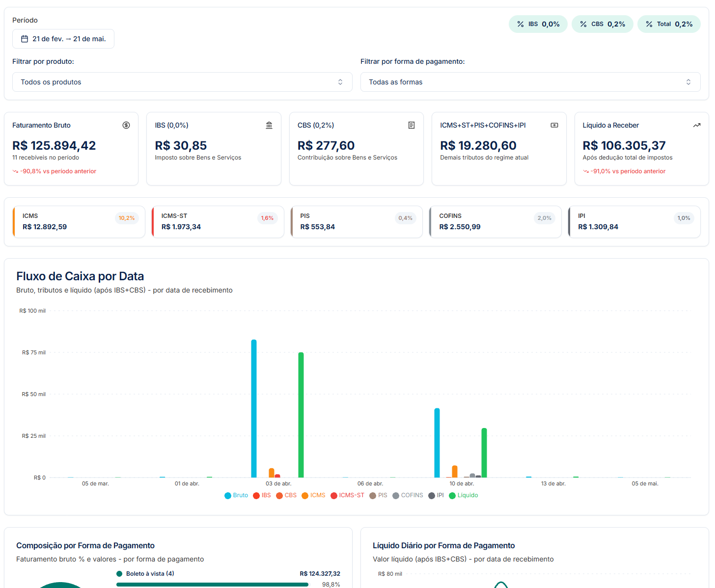The width and height of the screenshot is (715, 588).
Task: Click the 05 de mai. axis label
Action: point(645,483)
